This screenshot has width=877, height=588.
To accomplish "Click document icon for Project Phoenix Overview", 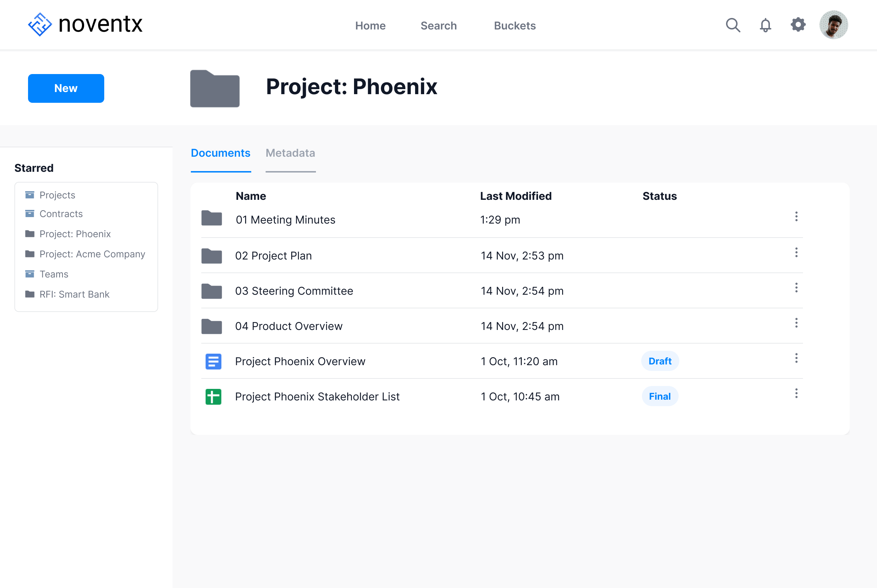I will 213,362.
